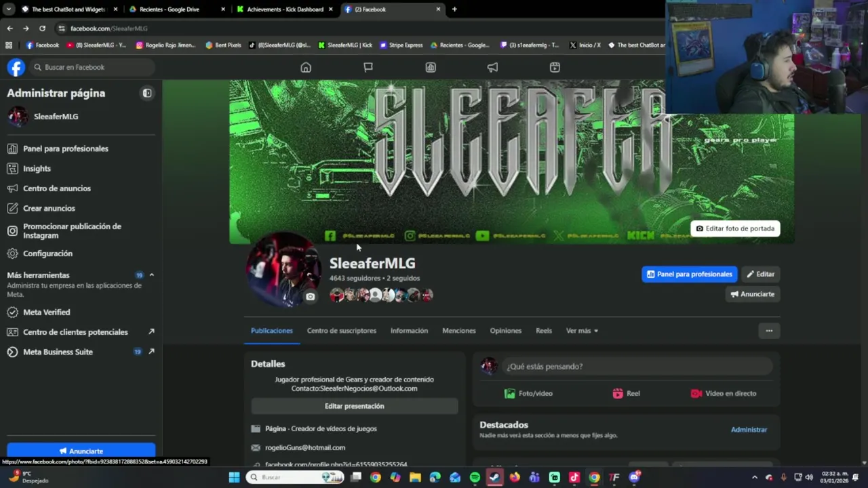The height and width of the screenshot is (488, 868).
Task: Open the SleeaferMLG | Kick bookmark
Action: (x=345, y=45)
